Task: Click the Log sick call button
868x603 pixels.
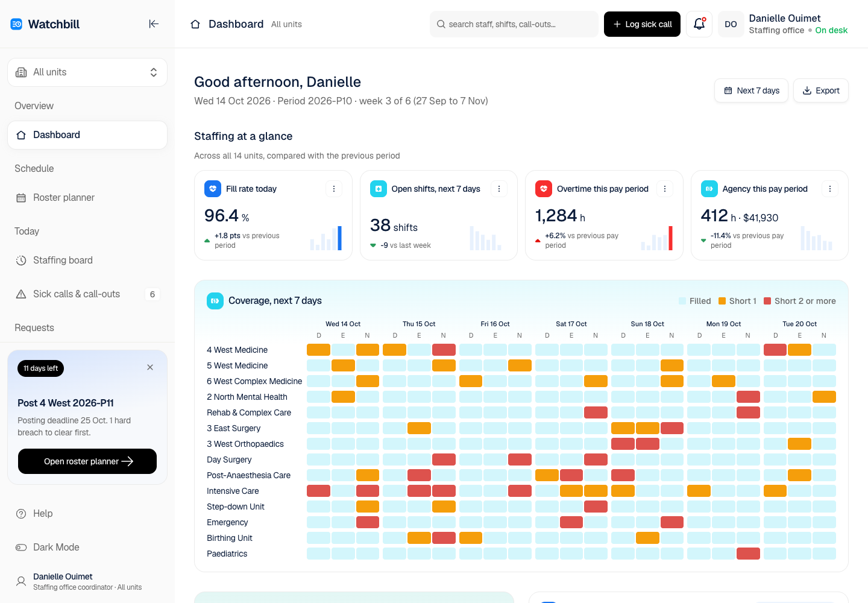Action: click(642, 24)
